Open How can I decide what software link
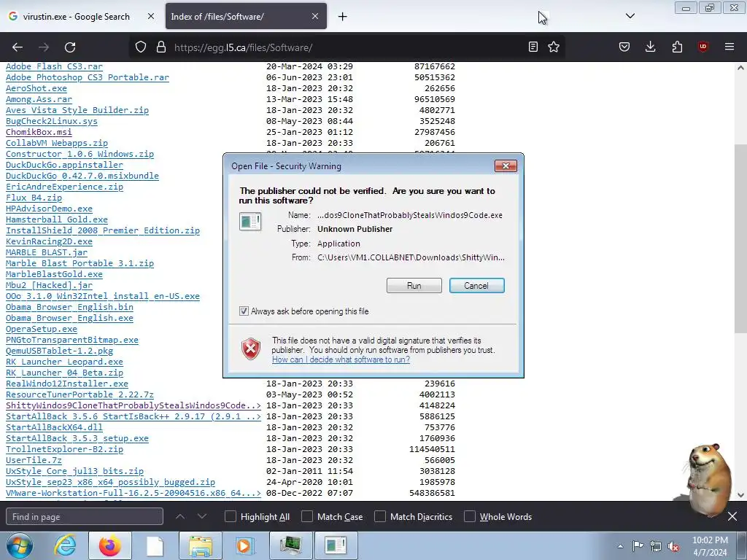Image resolution: width=747 pixels, height=560 pixels. [341, 359]
